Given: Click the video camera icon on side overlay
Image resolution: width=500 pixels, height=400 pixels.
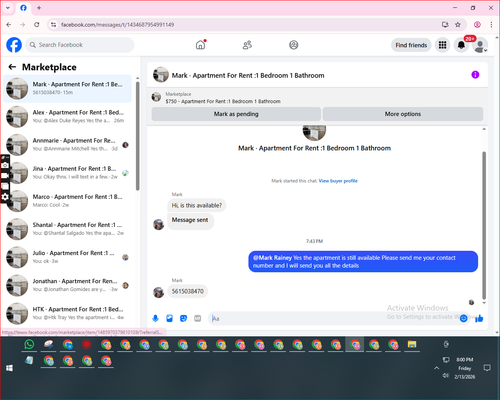Looking at the screenshot, I should 5,175.
